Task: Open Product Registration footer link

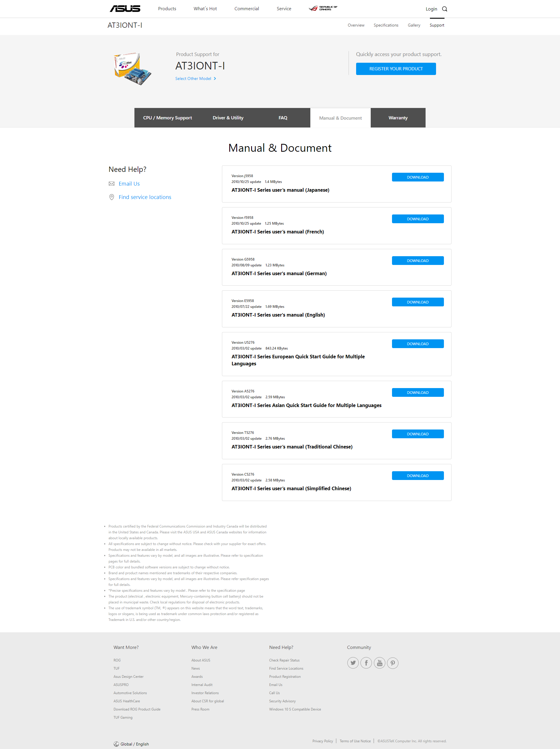Action: click(x=285, y=676)
